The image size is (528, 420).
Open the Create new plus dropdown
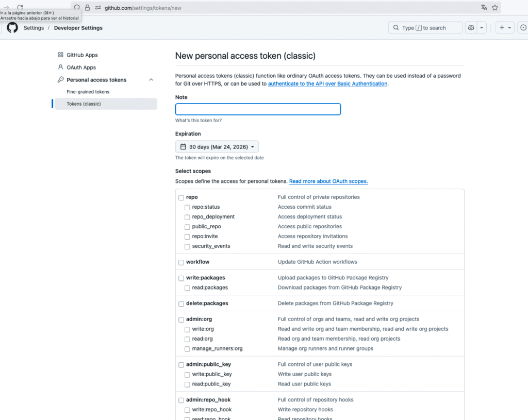505,28
